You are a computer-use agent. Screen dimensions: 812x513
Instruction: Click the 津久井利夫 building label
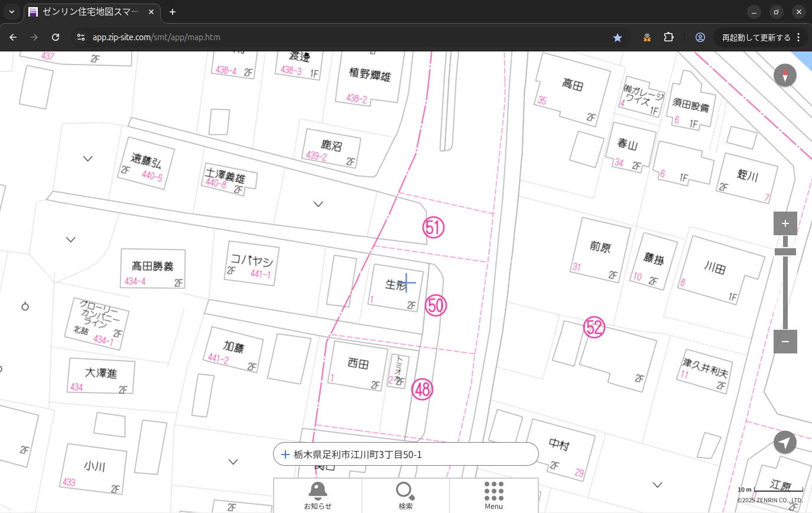point(706,369)
